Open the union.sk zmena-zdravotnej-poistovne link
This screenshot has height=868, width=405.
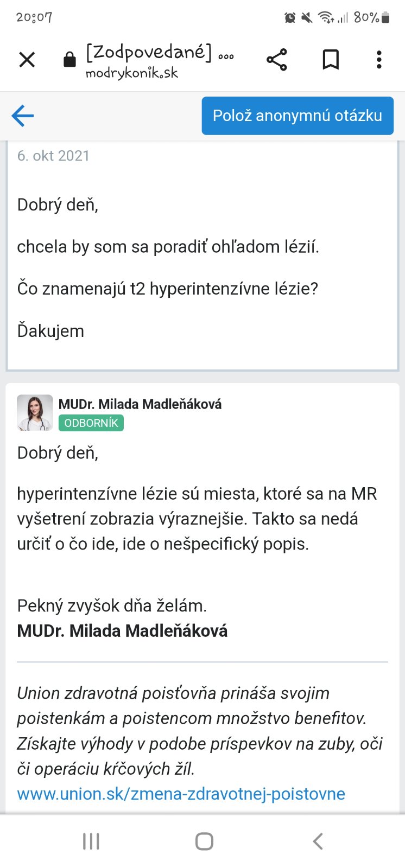(x=181, y=794)
